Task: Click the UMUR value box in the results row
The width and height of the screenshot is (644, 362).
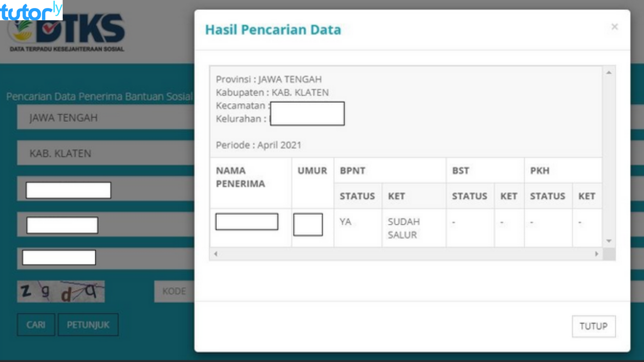Action: [307, 225]
